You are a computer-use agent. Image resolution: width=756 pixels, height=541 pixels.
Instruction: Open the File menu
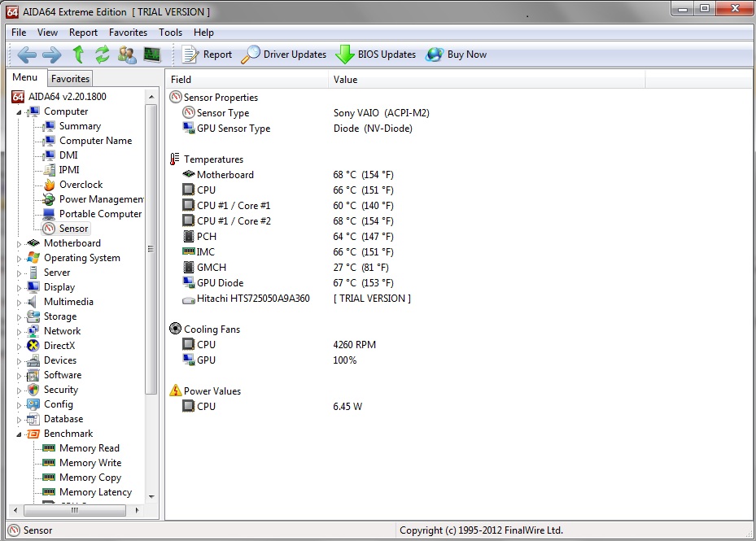pos(19,33)
